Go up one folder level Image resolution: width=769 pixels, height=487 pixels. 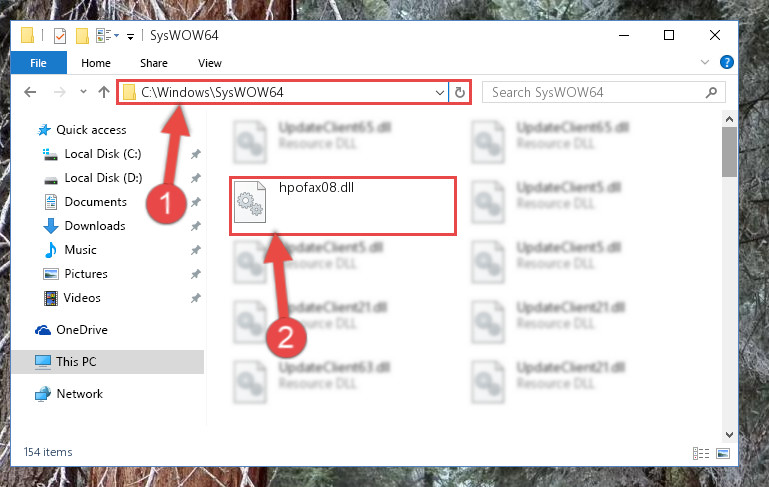pos(103,92)
